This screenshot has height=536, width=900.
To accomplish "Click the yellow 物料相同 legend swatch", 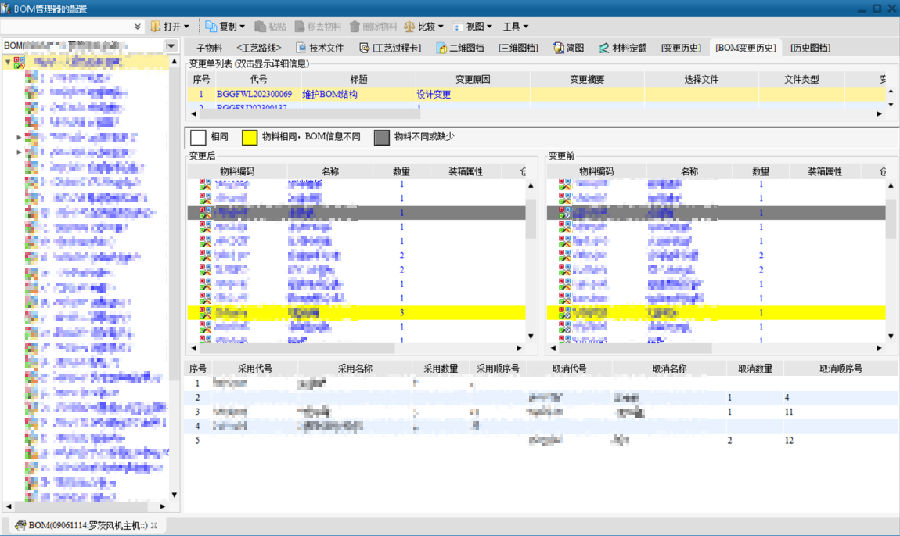I will pos(250,137).
